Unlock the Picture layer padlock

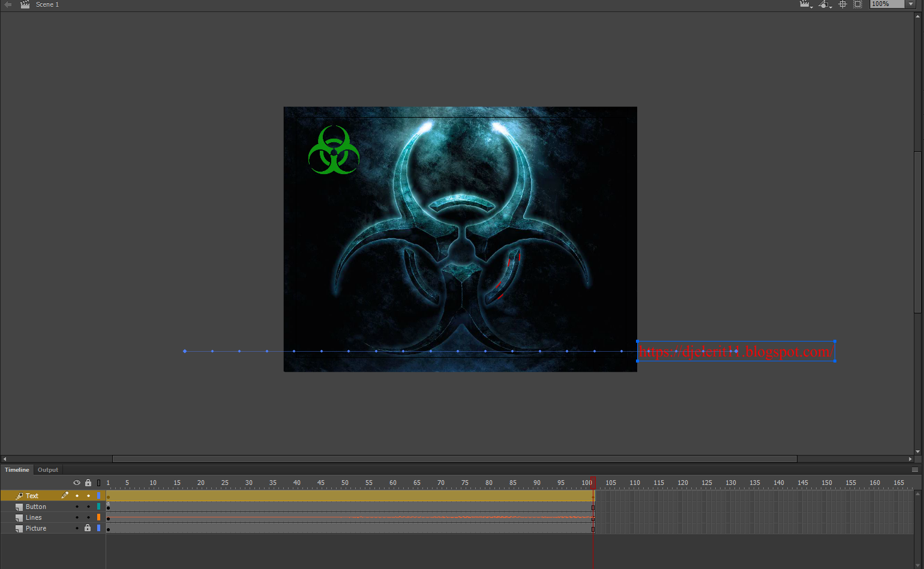click(88, 528)
